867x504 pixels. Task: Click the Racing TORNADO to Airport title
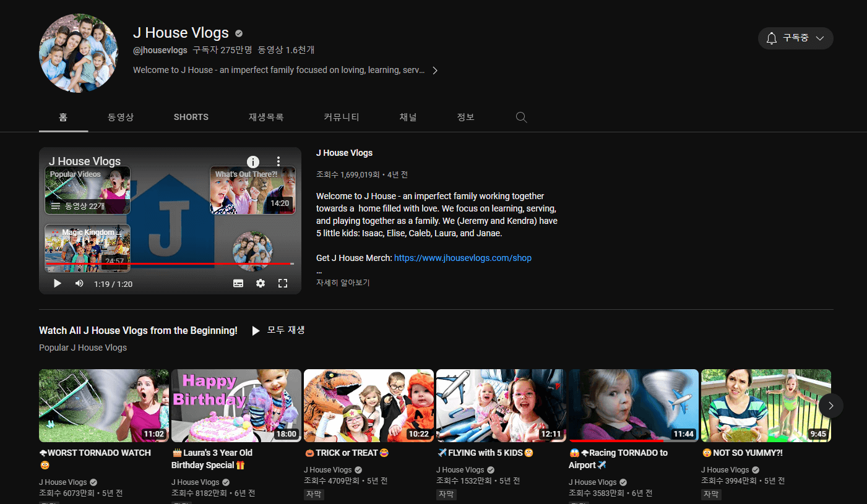coord(618,459)
